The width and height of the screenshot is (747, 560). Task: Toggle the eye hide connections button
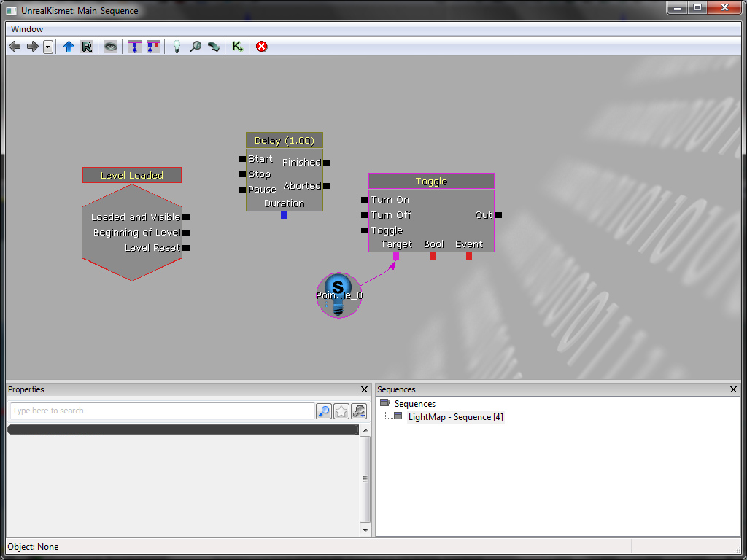click(110, 47)
